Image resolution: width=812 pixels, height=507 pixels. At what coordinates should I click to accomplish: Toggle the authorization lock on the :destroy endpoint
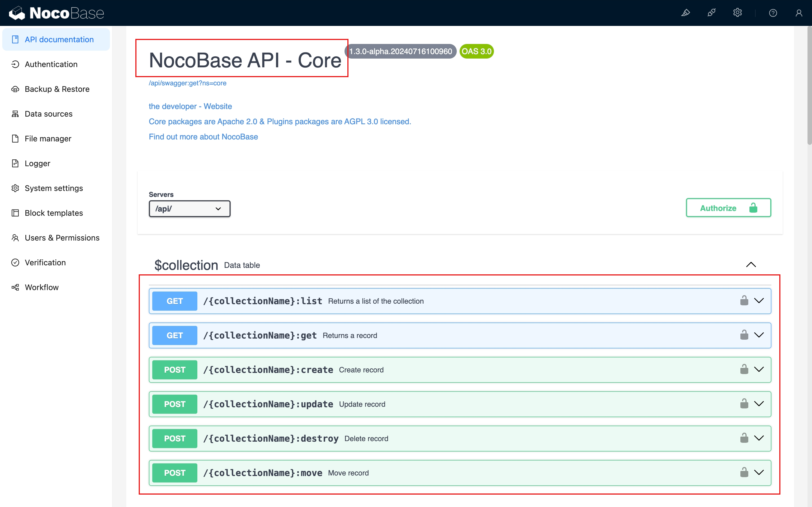(x=744, y=438)
